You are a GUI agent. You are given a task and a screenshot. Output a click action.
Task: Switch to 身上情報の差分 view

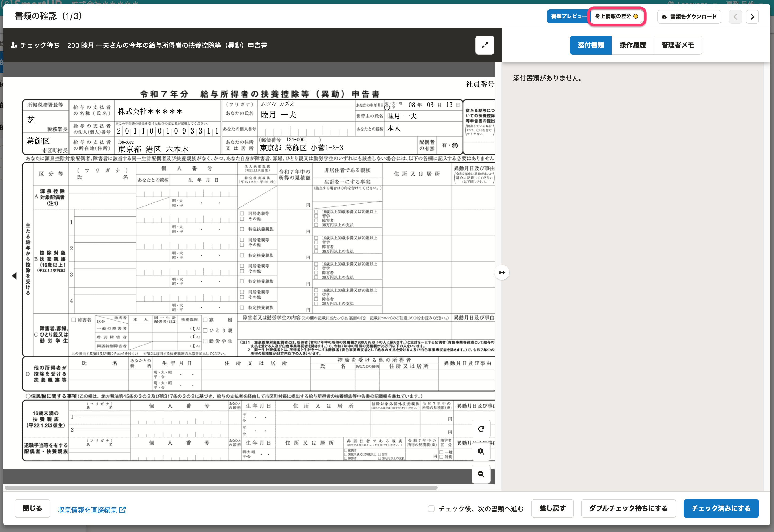click(x=616, y=16)
